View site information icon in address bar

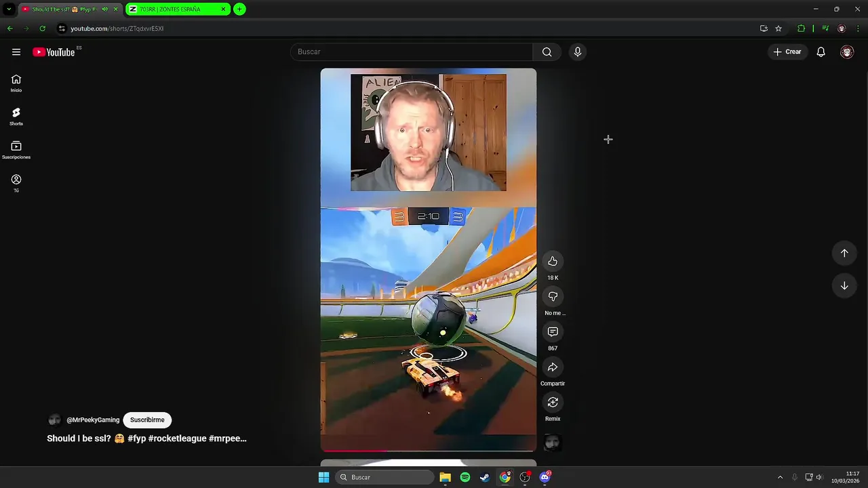(62, 28)
